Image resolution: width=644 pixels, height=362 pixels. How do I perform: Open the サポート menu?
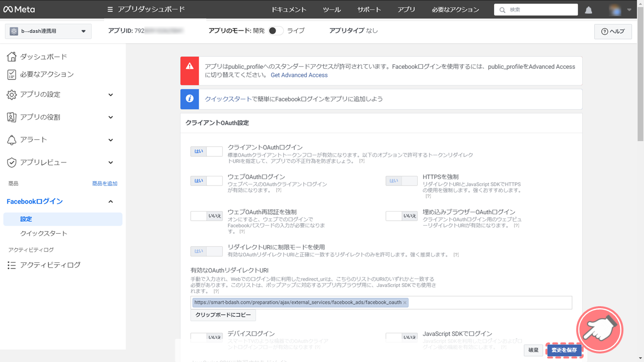[369, 10]
